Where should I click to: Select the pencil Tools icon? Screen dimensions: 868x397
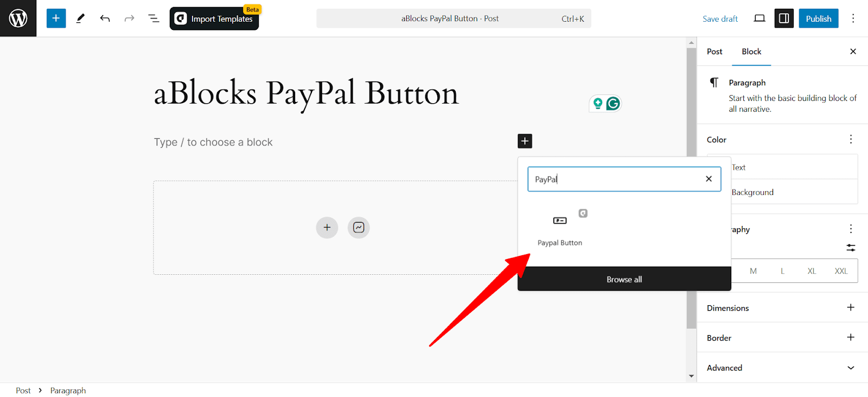[80, 18]
